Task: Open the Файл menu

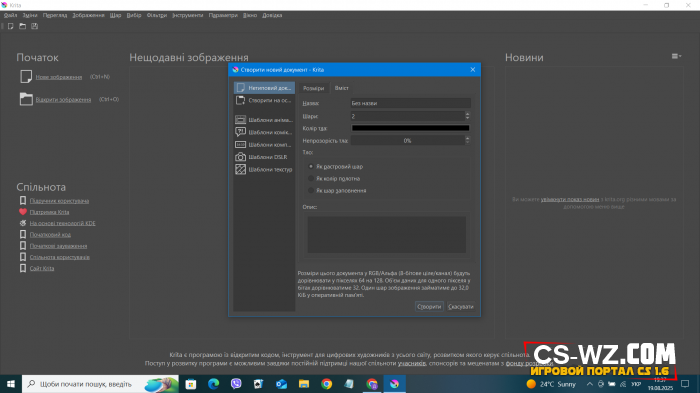Action: coord(10,15)
